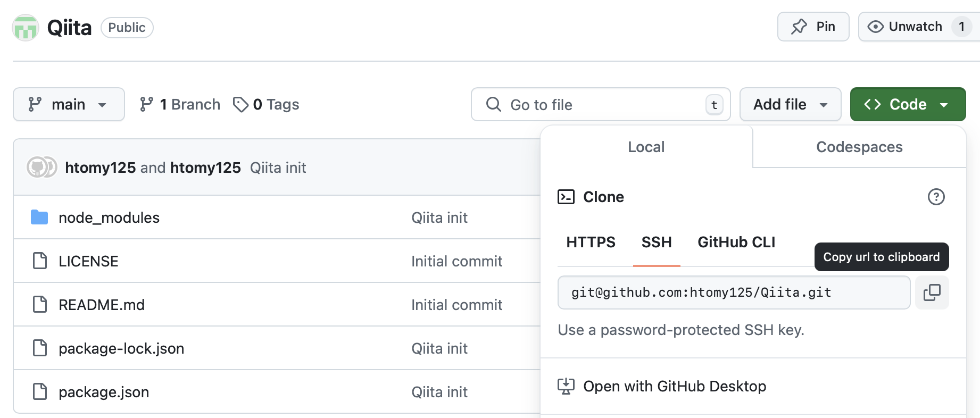This screenshot has width=980, height=418.
Task: Click 'Initial commit' message for LICENSE
Action: point(456,261)
